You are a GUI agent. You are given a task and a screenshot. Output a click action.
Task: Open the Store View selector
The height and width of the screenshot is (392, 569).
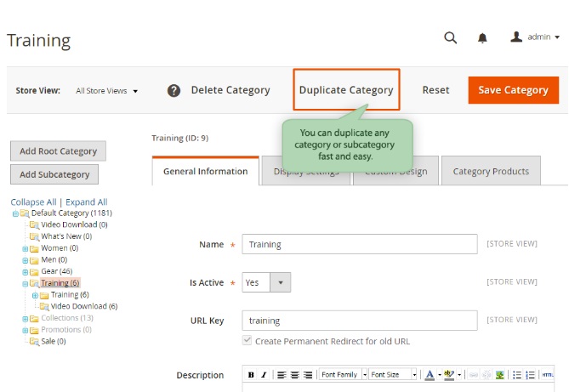[106, 90]
